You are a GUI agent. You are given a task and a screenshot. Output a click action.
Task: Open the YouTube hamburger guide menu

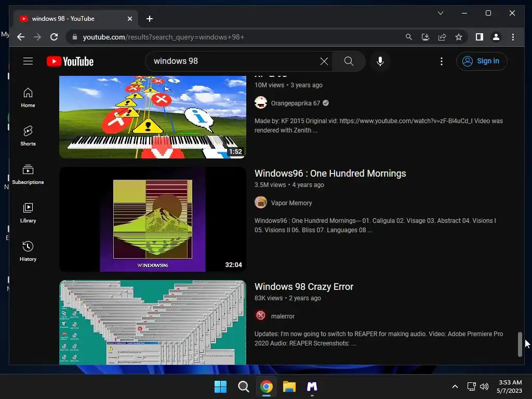(28, 61)
